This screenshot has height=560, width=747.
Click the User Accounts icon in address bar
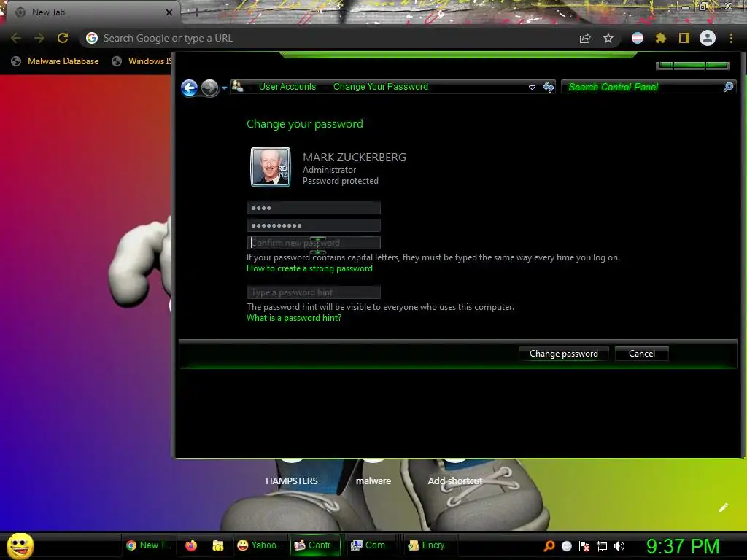(x=237, y=87)
